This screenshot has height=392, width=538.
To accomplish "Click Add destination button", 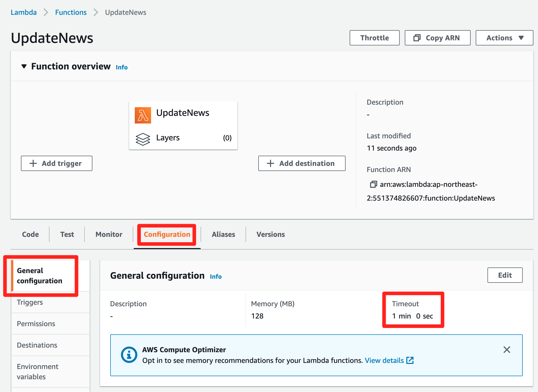I will tap(302, 163).
